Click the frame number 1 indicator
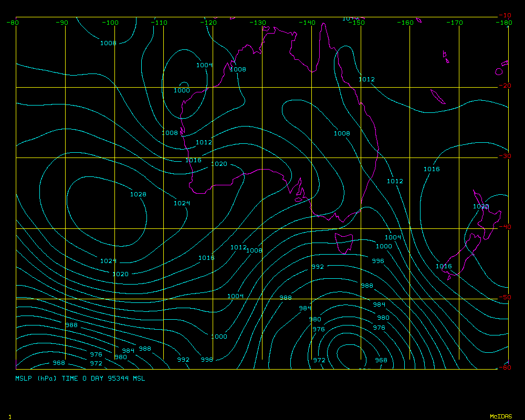 [x=9, y=416]
